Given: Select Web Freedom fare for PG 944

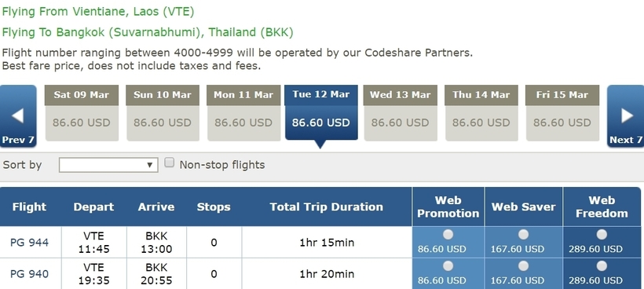Looking at the screenshot, I should pyautogui.click(x=602, y=234).
